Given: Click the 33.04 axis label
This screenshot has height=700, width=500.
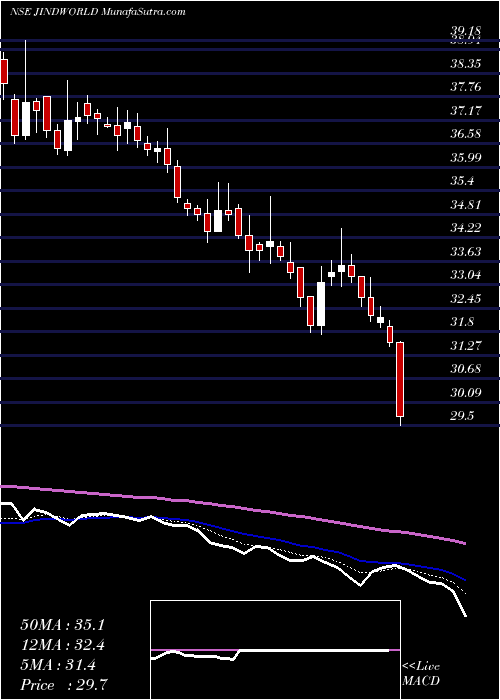Looking at the screenshot, I should point(465,275).
